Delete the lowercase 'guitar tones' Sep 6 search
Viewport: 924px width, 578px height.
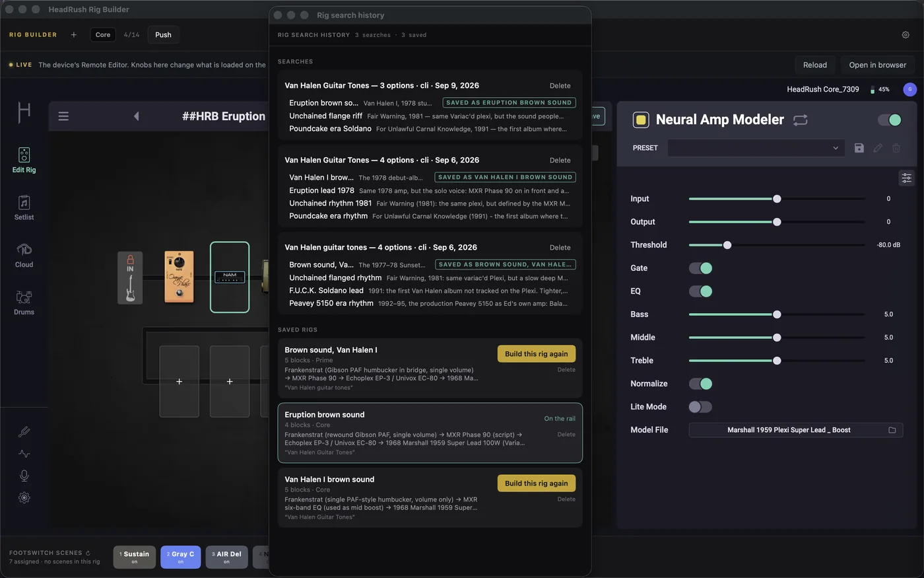coord(560,248)
